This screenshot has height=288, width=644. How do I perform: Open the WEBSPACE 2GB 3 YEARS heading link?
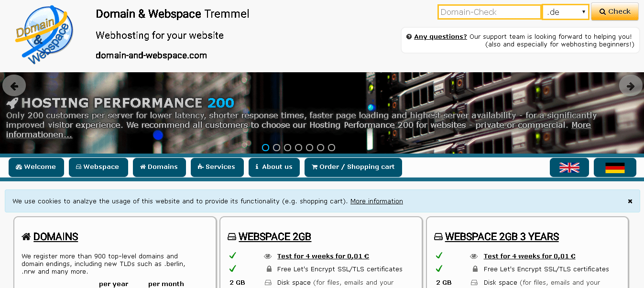(502, 237)
